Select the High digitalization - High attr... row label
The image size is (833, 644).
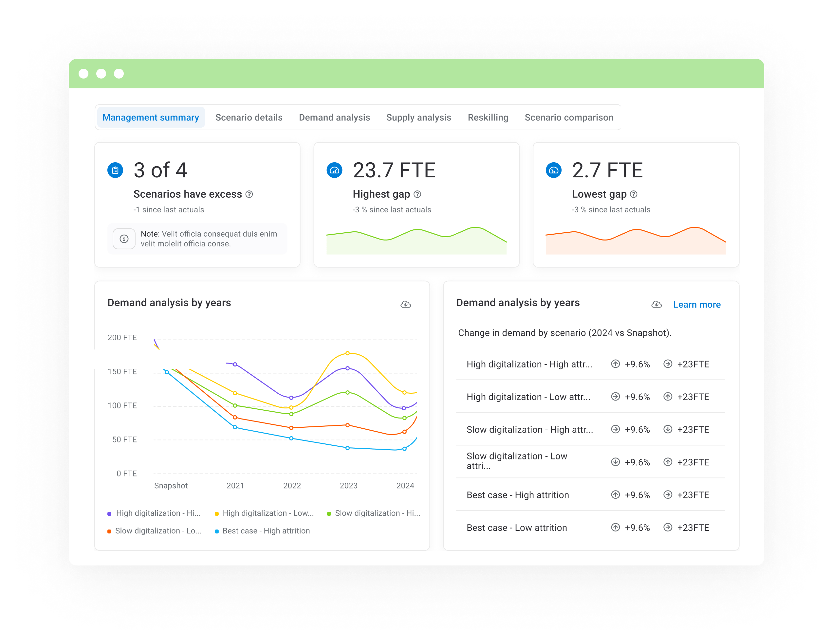click(x=529, y=364)
